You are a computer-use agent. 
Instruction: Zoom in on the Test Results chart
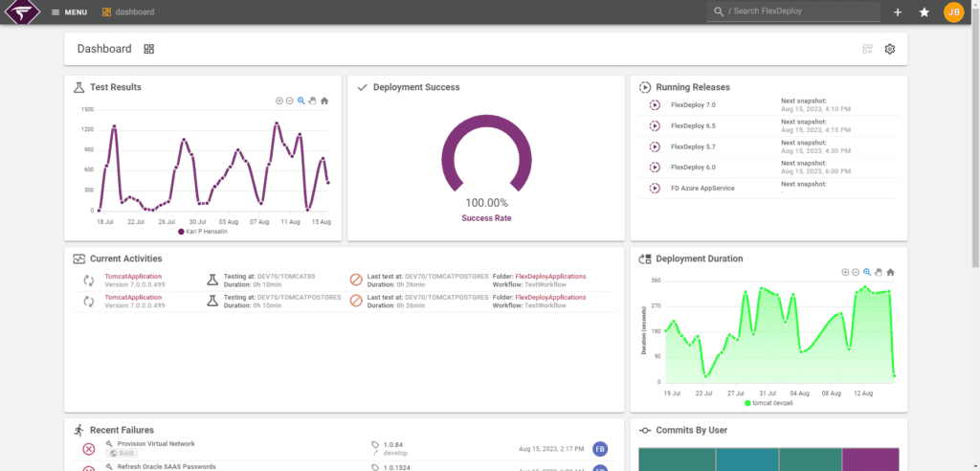coord(279,101)
